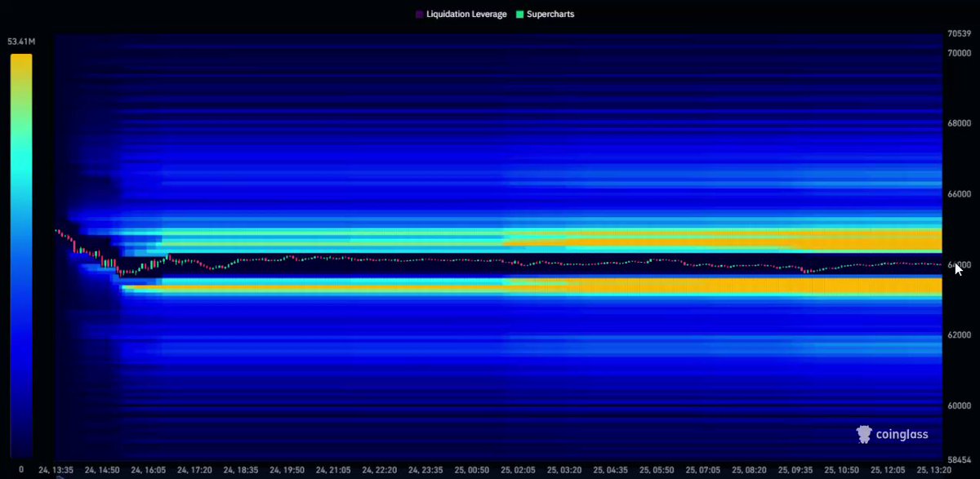This screenshot has width=980, height=479.
Task: Click the '24, 13:35' time label
Action: point(56,470)
